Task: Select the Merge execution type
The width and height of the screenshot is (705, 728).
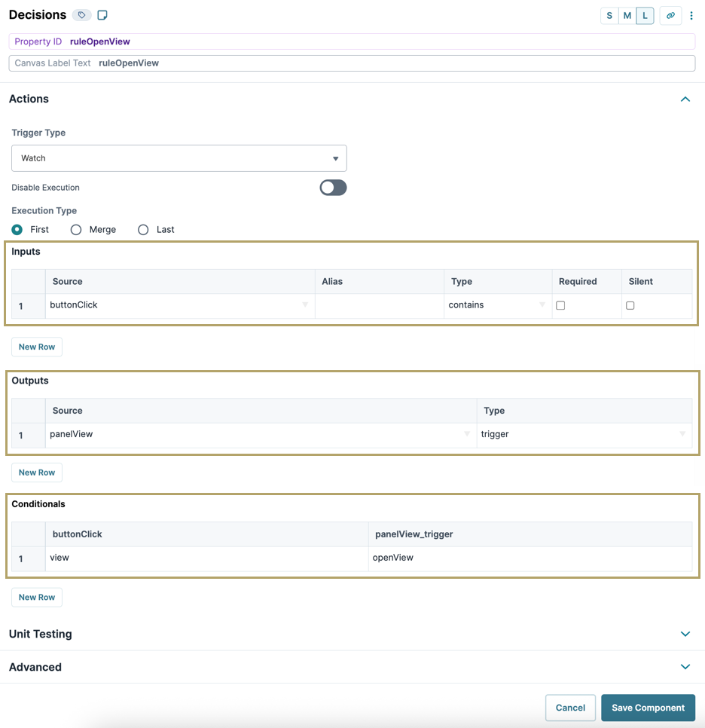Action: coord(76,229)
